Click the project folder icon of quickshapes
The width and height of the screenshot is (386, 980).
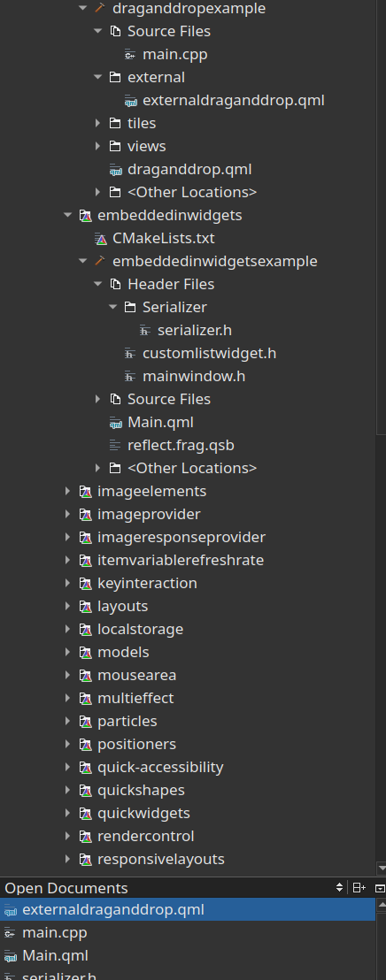pyautogui.click(x=86, y=790)
